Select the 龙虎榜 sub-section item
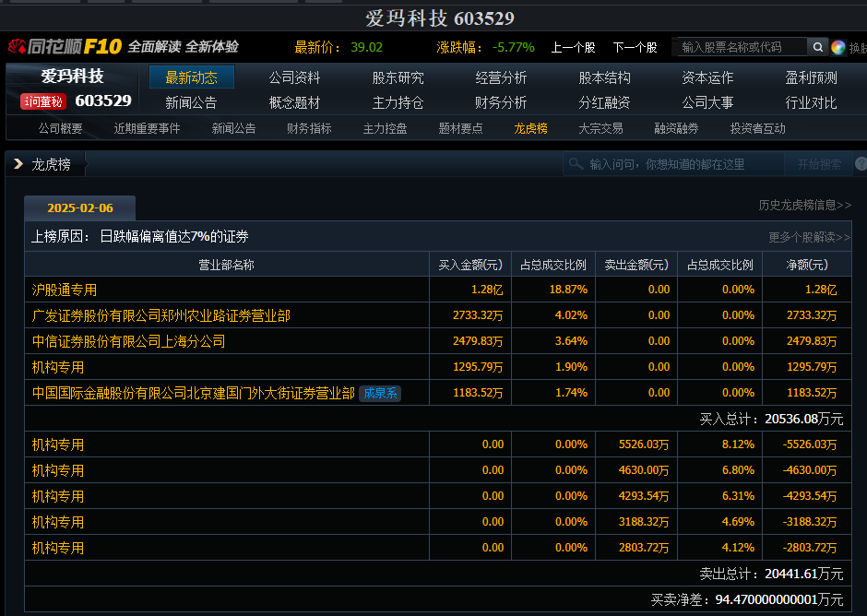This screenshot has width=867, height=616. [531, 128]
